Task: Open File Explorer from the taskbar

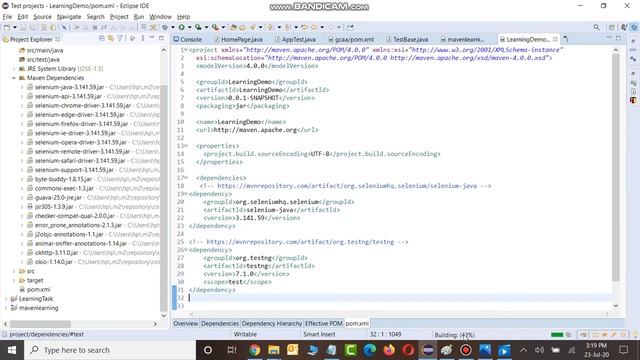Action: (x=273, y=350)
